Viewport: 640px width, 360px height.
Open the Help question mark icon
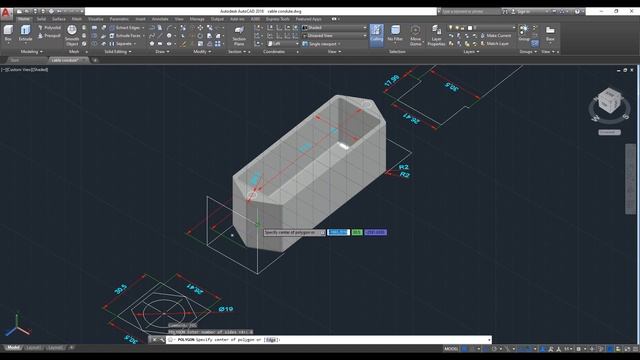pos(577,12)
